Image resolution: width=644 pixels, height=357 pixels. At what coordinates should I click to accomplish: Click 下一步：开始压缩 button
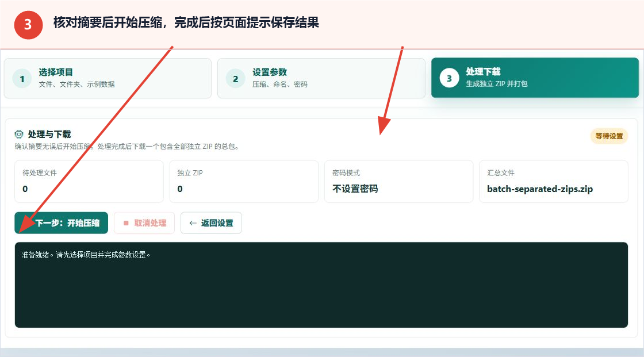point(61,223)
